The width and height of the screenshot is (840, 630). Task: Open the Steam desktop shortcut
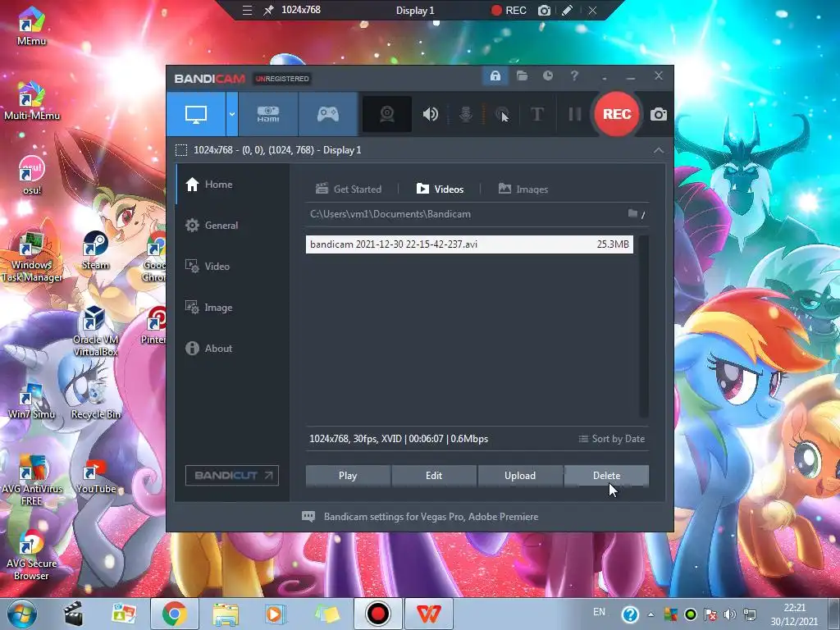95,250
